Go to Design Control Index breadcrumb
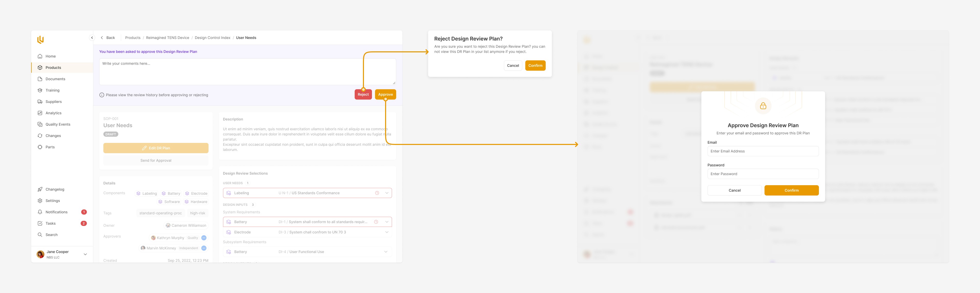This screenshot has width=980, height=293. click(212, 38)
